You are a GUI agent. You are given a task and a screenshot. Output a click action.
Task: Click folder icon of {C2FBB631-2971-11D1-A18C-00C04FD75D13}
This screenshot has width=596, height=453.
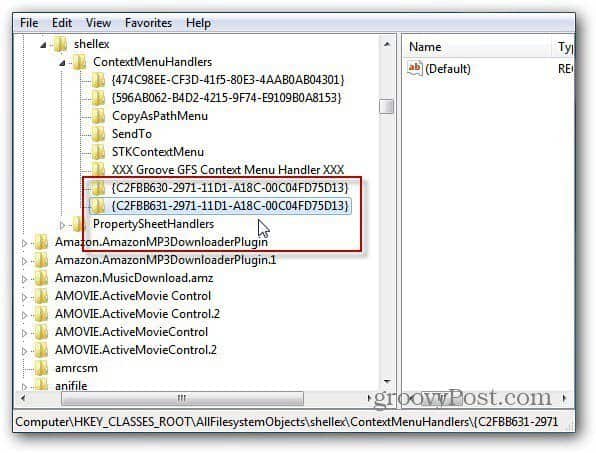click(x=98, y=206)
